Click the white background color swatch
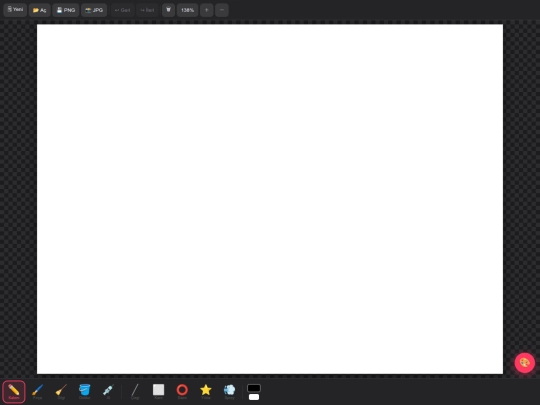This screenshot has width=540, height=405. pyautogui.click(x=254, y=397)
